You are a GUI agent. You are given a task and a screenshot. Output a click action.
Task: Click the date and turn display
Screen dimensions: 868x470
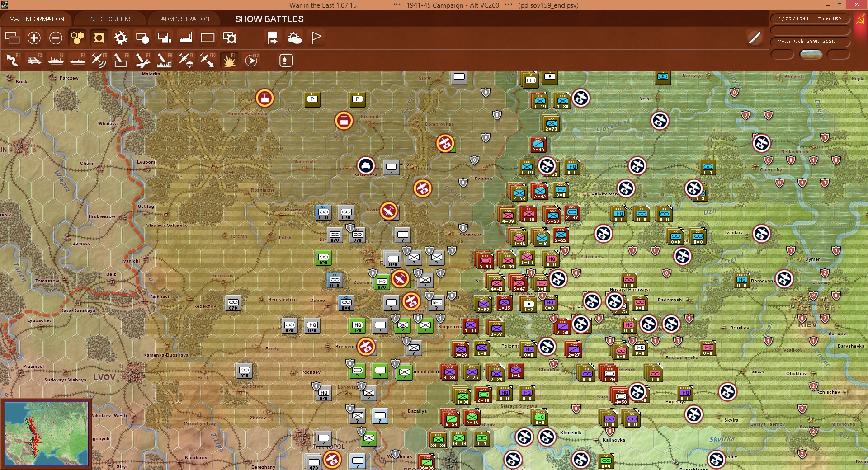810,19
